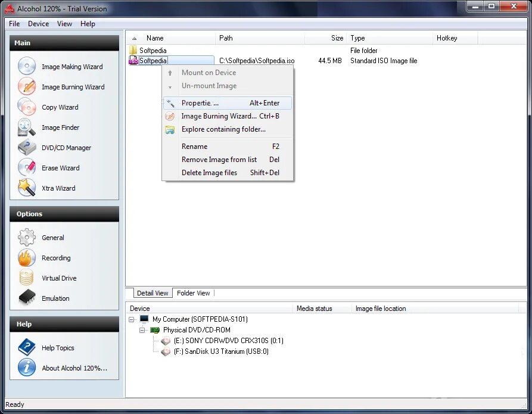This screenshot has height=414, width=532.
Task: Click the Virtual Drive label
Action: tap(59, 278)
